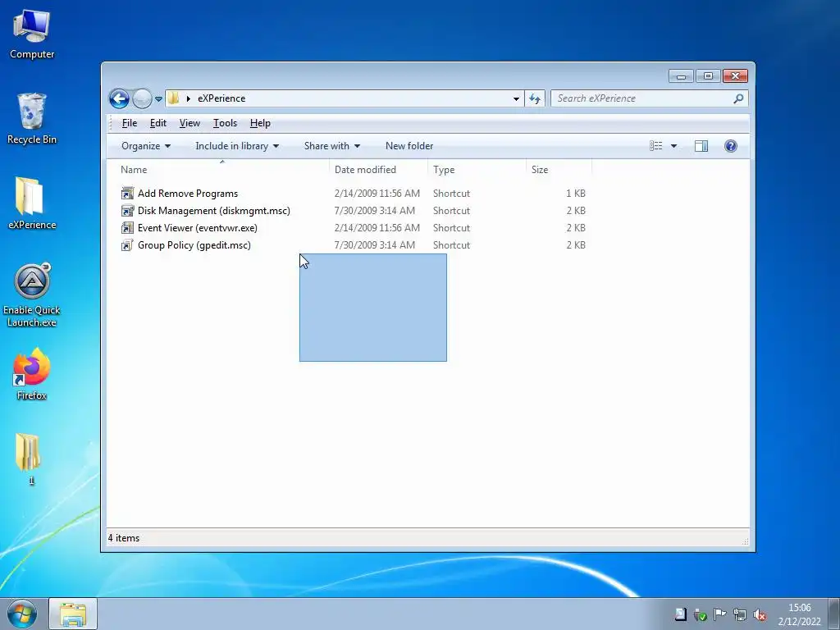
Task: Select the Group Policy (gpedit.msc) shortcut
Action: click(194, 244)
